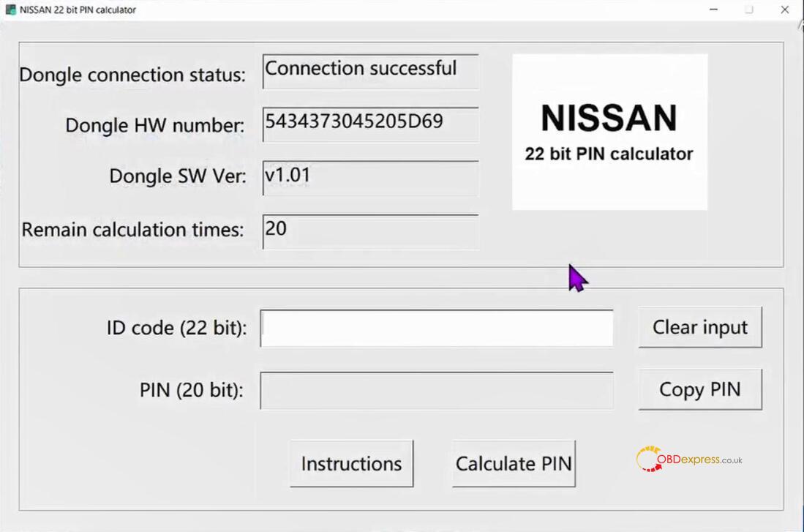The height and width of the screenshot is (532, 804).
Task: Click the Clear input button
Action: coord(700,327)
